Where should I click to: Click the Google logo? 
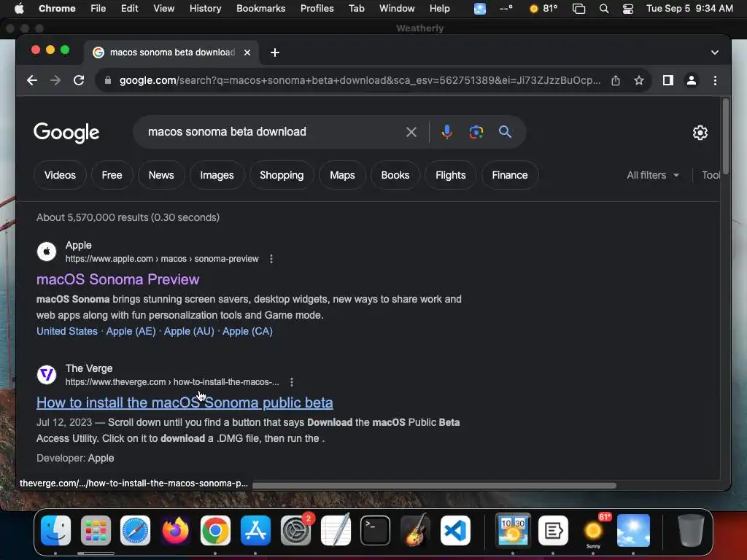(x=66, y=133)
